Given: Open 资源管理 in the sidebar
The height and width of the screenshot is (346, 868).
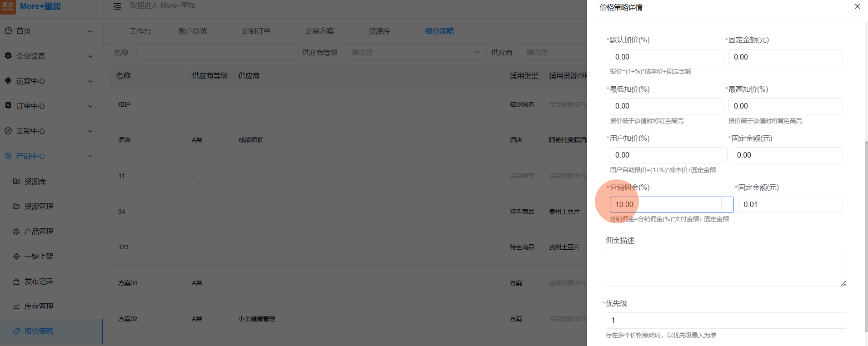Looking at the screenshot, I should coord(39,207).
